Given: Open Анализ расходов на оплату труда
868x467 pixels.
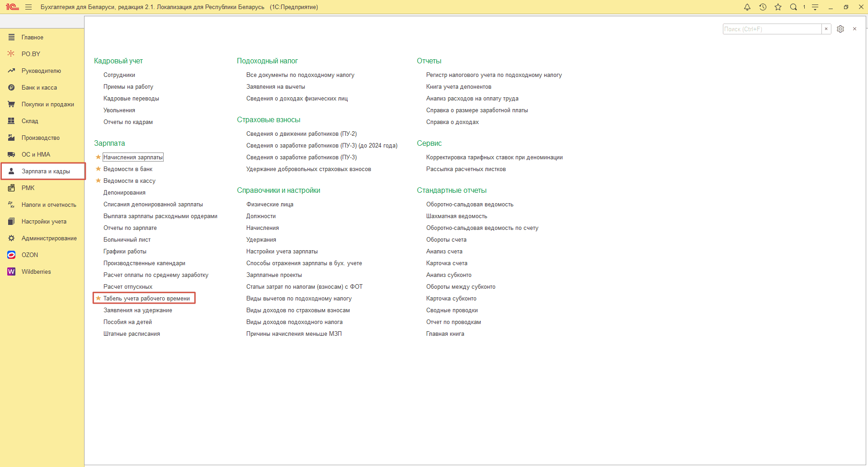Looking at the screenshot, I should pos(472,98).
